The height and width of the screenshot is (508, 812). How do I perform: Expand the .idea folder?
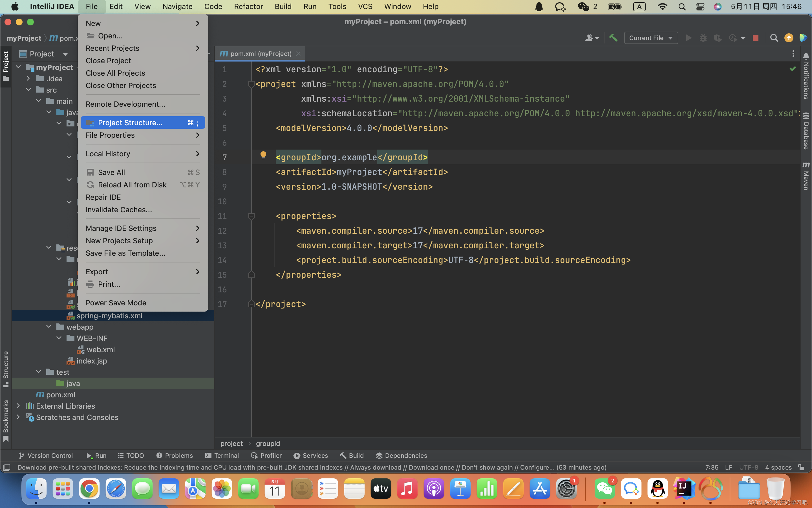click(28, 79)
